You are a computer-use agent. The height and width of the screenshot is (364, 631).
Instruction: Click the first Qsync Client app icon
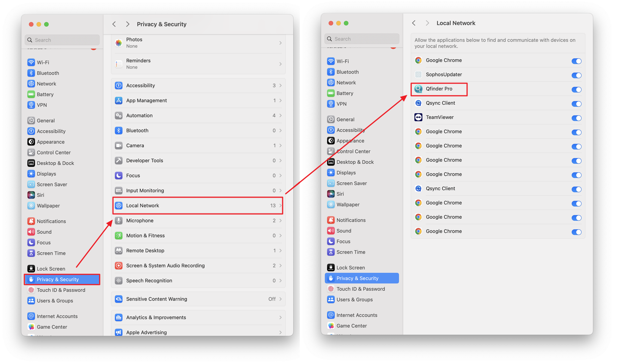418,103
